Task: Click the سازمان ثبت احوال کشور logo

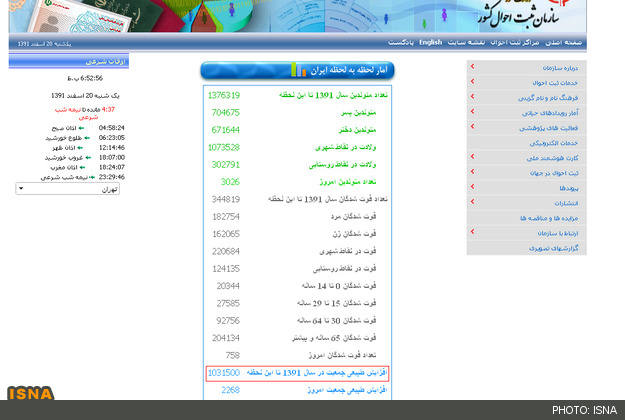Action: tap(520, 15)
